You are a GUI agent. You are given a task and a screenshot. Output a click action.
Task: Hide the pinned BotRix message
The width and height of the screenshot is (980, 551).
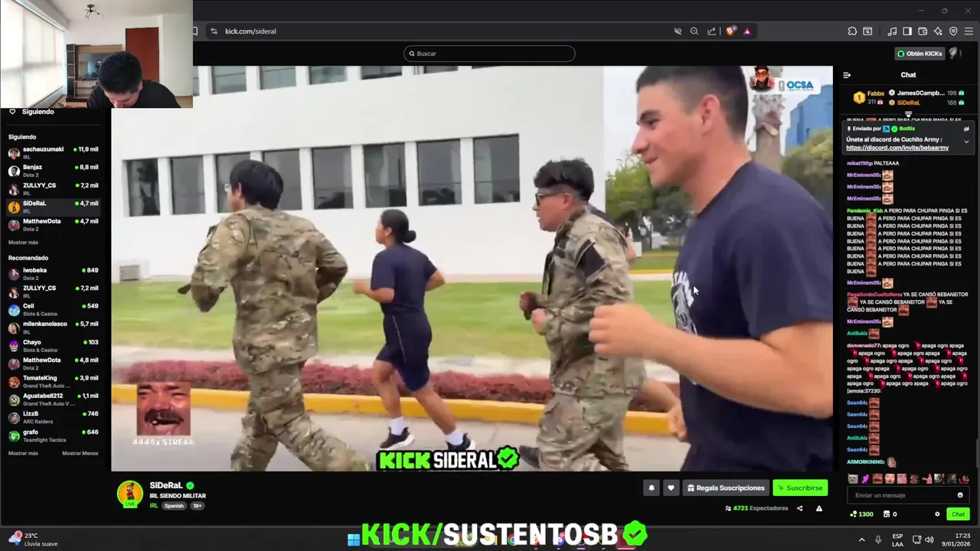tap(966, 129)
